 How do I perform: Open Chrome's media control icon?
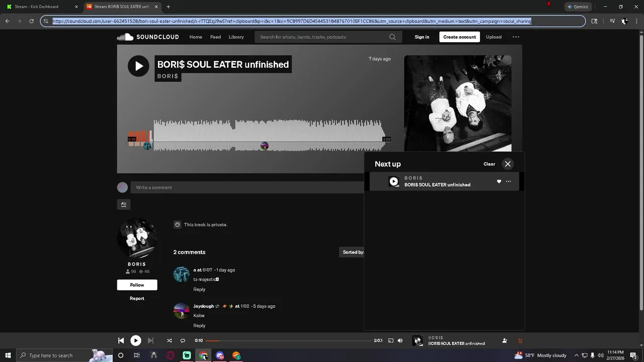[612, 21]
